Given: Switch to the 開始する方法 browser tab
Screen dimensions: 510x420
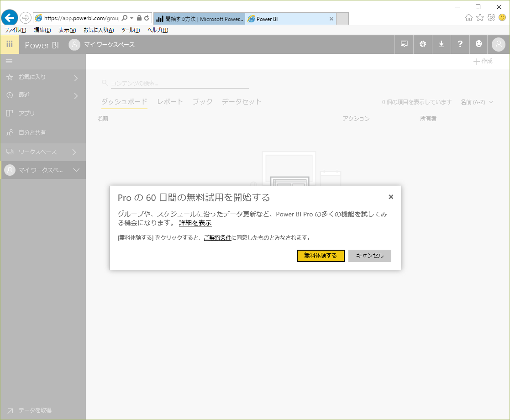Looking at the screenshot, I should 199,19.
